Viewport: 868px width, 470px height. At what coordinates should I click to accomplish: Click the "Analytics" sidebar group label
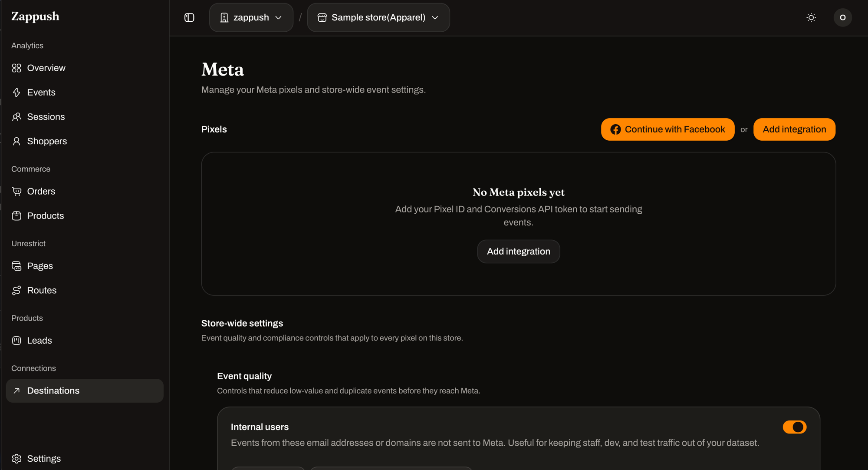click(27, 46)
